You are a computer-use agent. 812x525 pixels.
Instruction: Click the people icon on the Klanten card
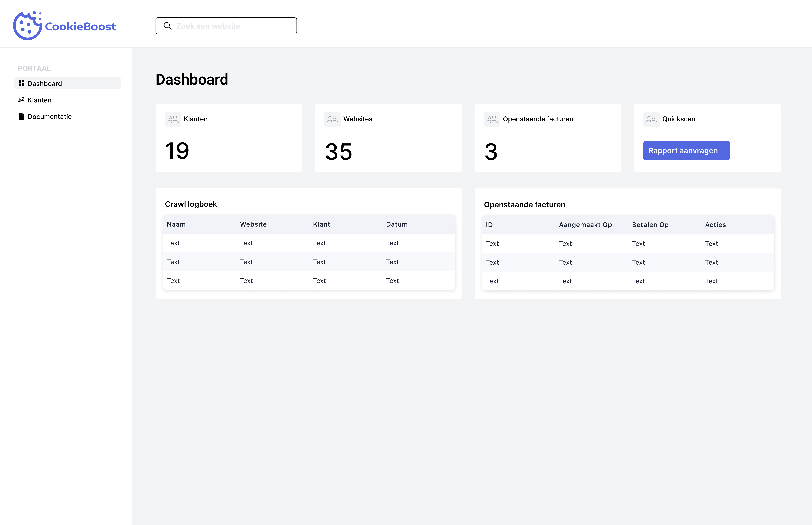pyautogui.click(x=173, y=119)
